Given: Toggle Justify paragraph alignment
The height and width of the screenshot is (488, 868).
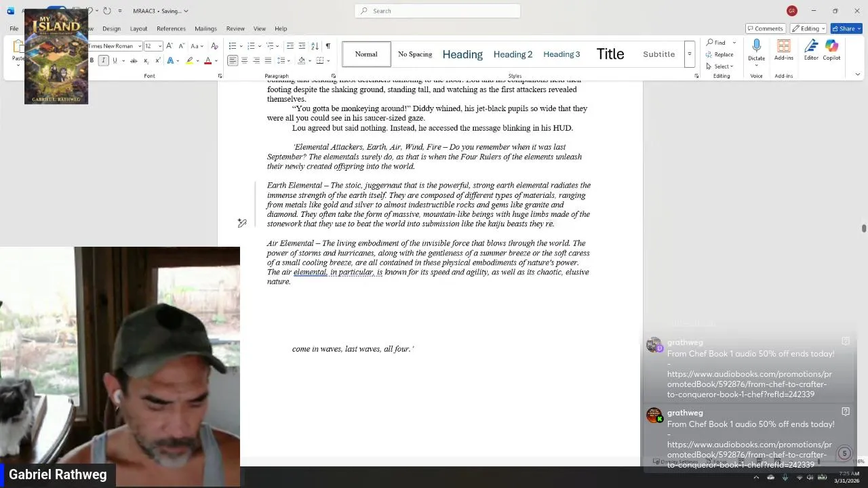Looking at the screenshot, I should coord(267,61).
